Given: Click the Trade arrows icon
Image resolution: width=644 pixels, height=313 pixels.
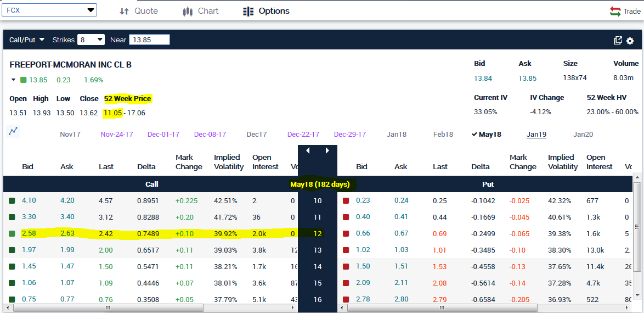Looking at the screenshot, I should pyautogui.click(x=615, y=11).
